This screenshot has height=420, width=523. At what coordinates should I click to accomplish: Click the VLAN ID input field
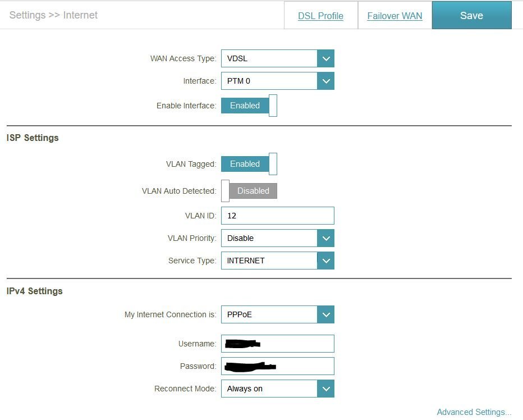[277, 216]
